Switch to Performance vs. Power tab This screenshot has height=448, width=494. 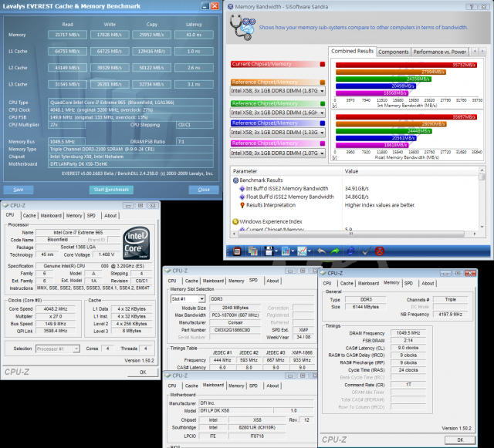tap(439, 52)
